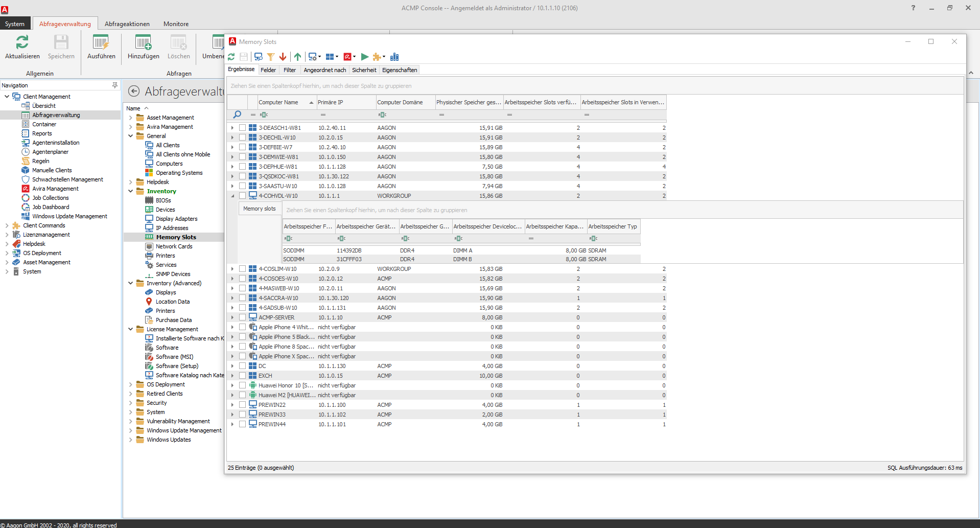Open Reports in the navigation tree
The height and width of the screenshot is (528, 980).
pyautogui.click(x=42, y=133)
